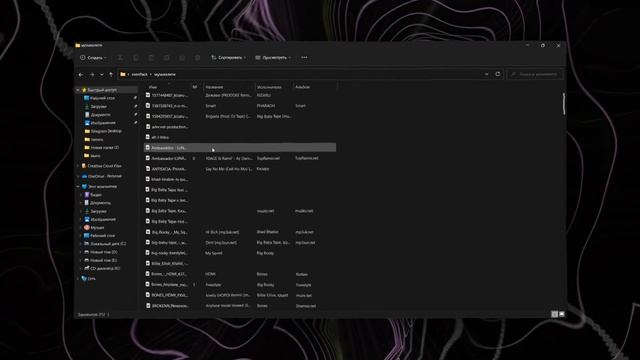Open the Сортировать dropdown
640x360 pixels.
click(229, 58)
